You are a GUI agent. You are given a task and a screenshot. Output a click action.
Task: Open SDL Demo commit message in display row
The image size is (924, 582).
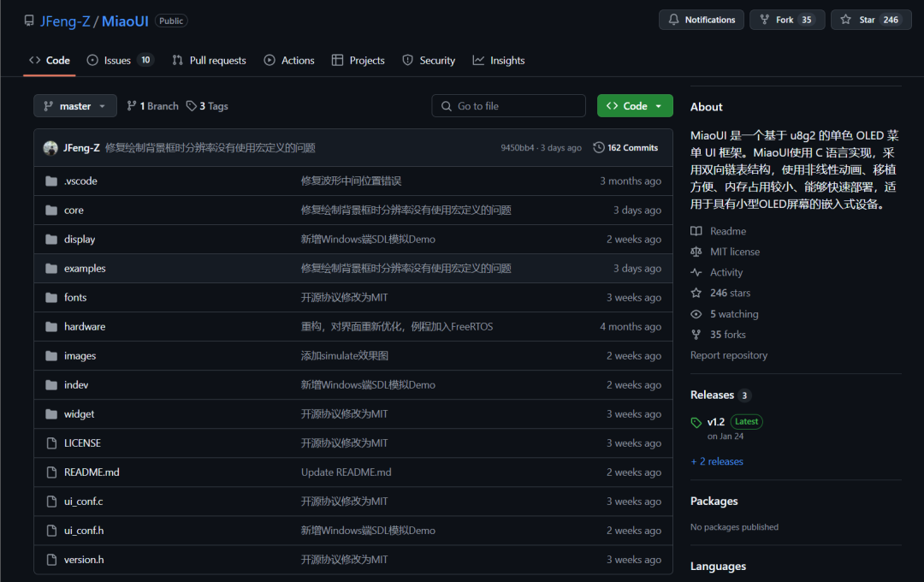coord(368,240)
